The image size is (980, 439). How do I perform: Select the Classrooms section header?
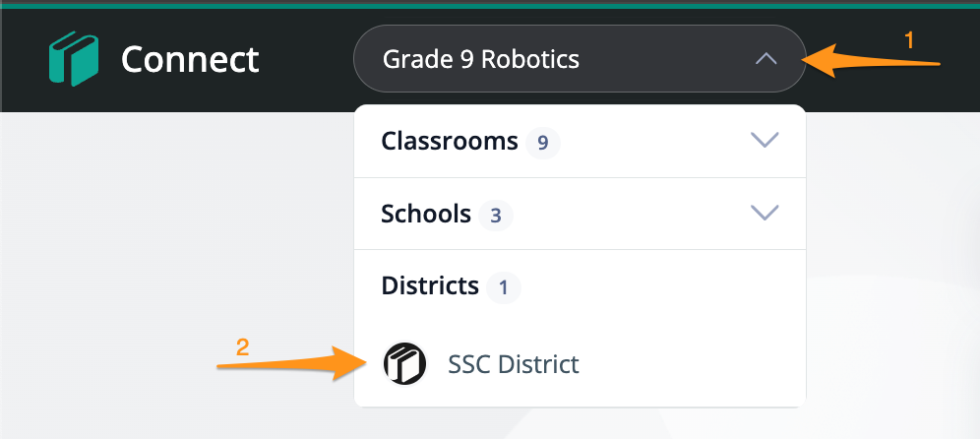[450, 142]
